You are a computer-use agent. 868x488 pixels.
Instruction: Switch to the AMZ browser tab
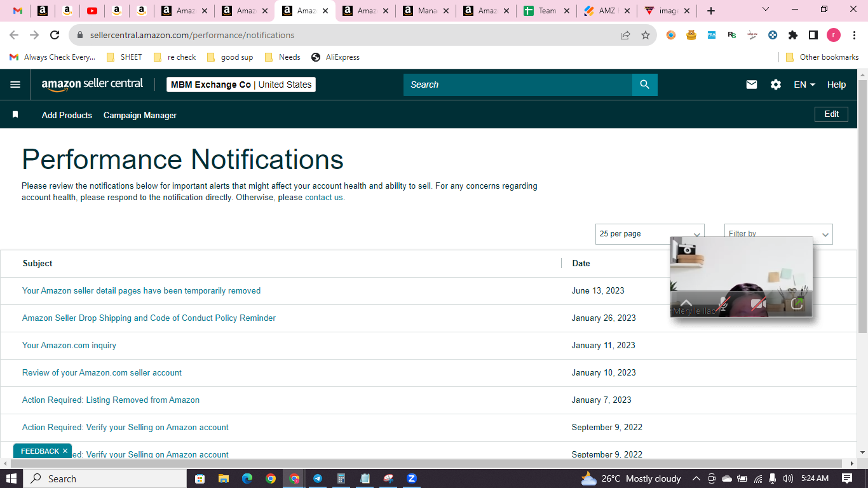point(607,11)
